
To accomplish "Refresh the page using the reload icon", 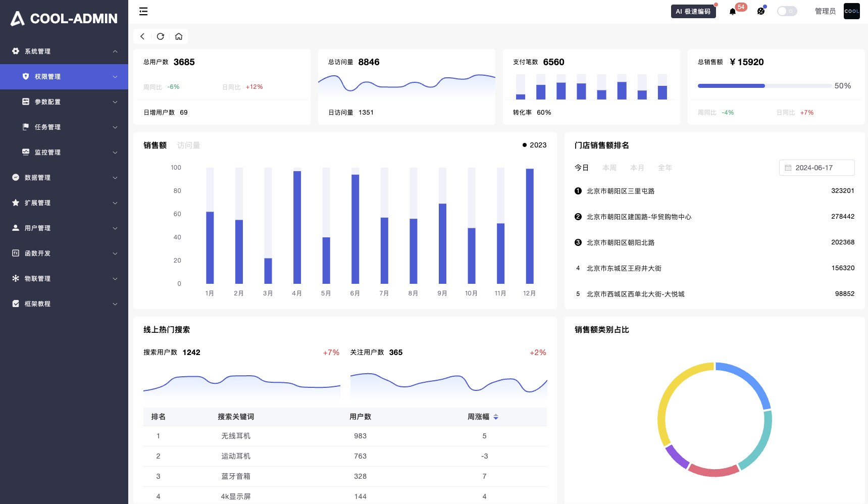I will pos(160,36).
